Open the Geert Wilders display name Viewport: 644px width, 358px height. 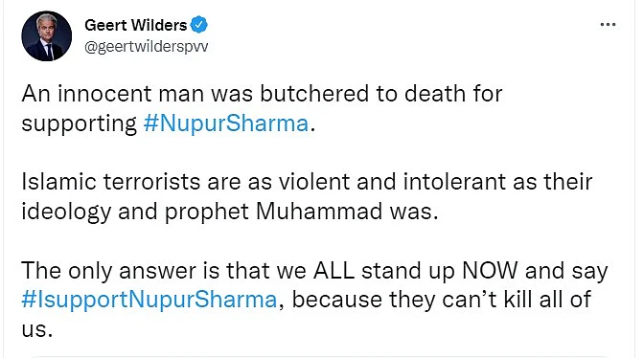pos(135,25)
